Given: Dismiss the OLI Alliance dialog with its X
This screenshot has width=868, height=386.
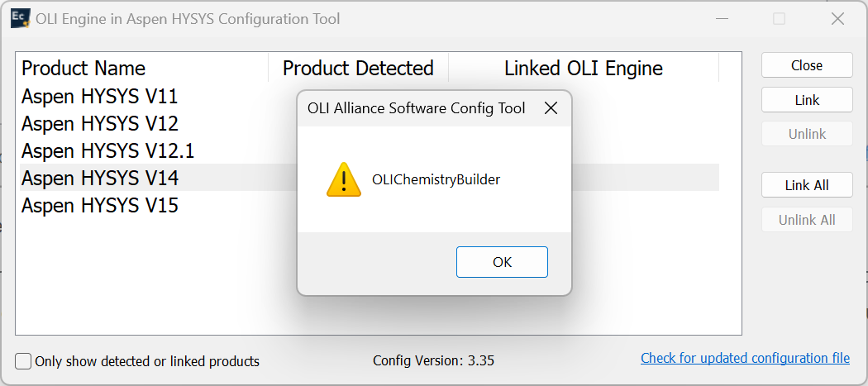Looking at the screenshot, I should coord(551,108).
